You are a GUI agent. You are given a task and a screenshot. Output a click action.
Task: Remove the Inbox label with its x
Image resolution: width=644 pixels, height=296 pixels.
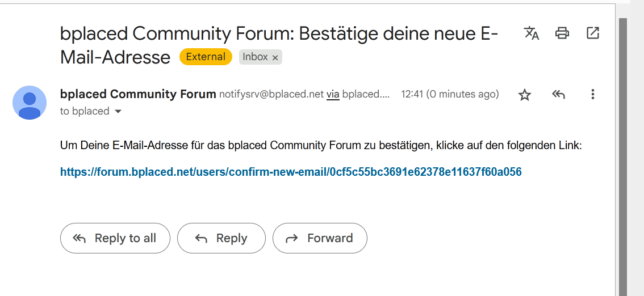[x=275, y=58]
